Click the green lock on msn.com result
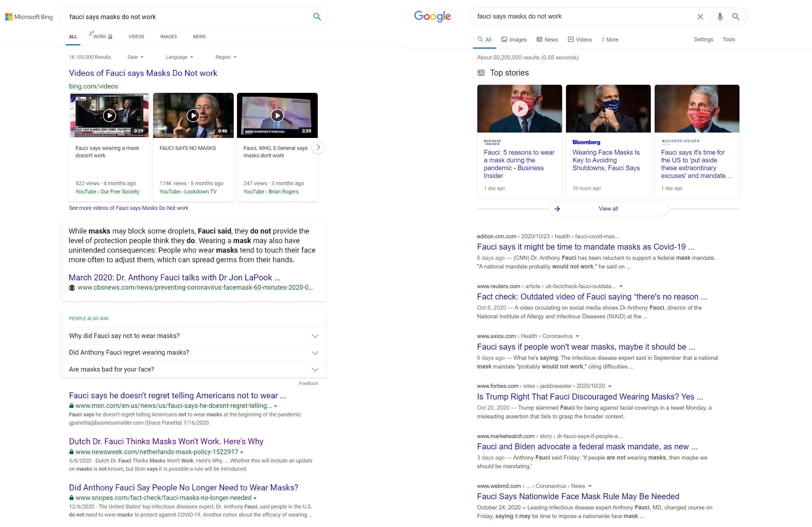The image size is (812, 527). 71,406
